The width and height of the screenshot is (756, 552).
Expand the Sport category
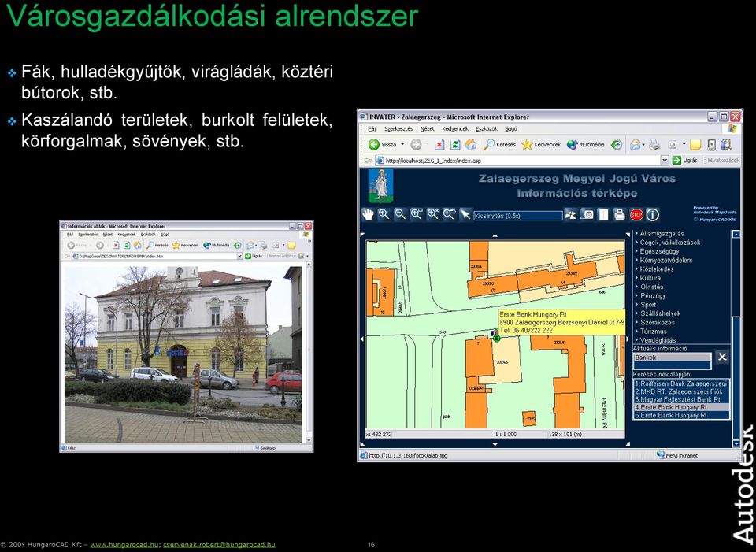[x=645, y=305]
